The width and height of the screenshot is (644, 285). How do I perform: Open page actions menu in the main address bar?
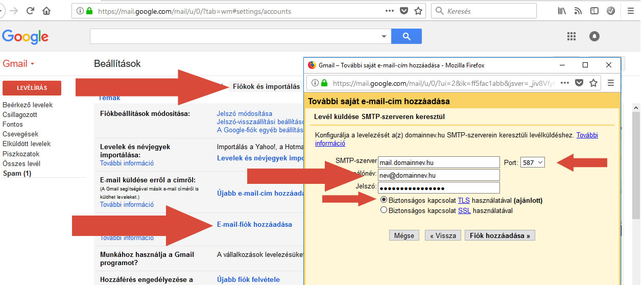coord(390,11)
